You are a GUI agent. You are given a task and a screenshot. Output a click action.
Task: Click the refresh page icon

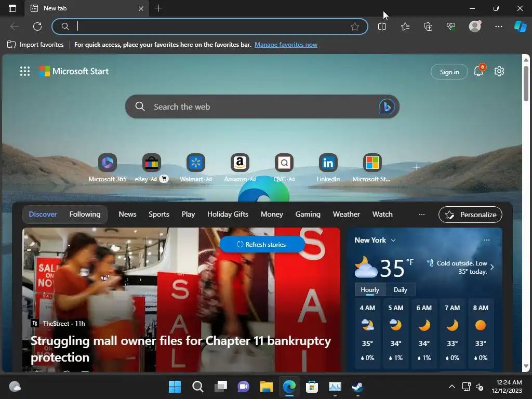(37, 26)
